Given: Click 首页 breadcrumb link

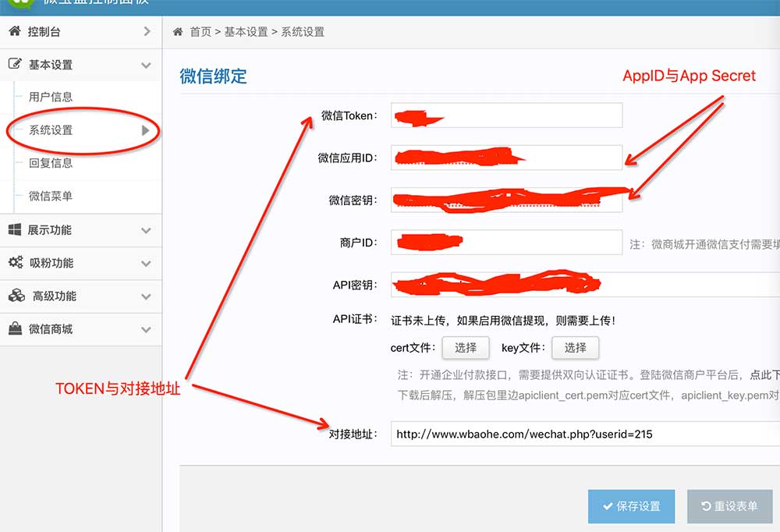Looking at the screenshot, I should pos(200,32).
